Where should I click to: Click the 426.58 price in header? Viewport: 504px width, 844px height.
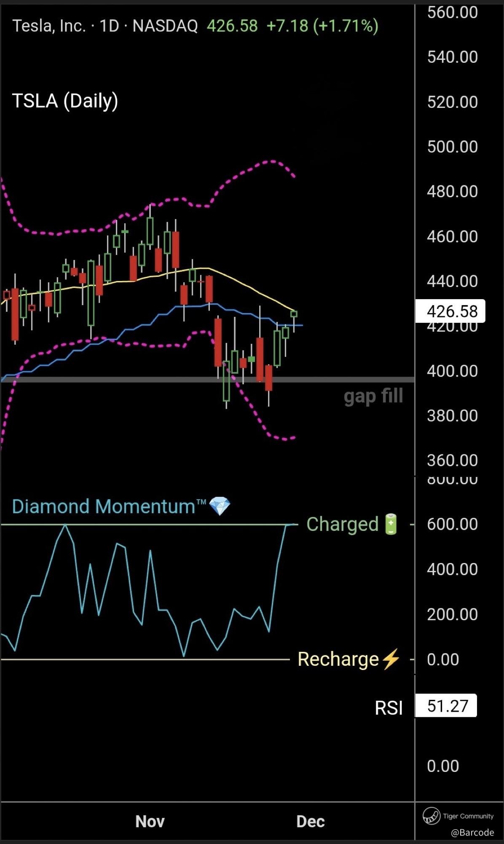coord(232,26)
